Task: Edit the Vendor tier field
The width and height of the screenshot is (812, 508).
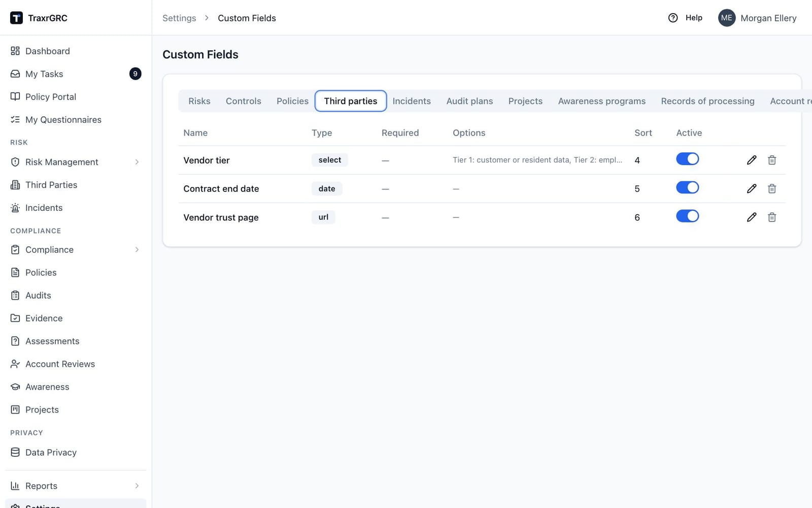Action: pyautogui.click(x=752, y=160)
